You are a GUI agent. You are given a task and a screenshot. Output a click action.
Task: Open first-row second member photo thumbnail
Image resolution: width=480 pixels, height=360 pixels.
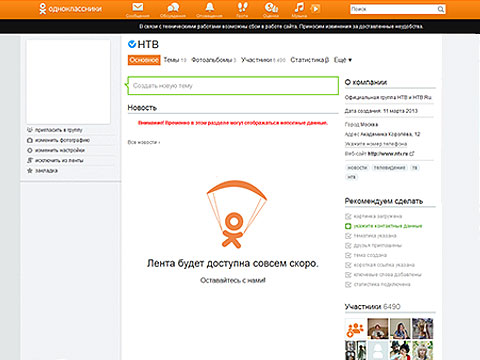tap(378, 328)
